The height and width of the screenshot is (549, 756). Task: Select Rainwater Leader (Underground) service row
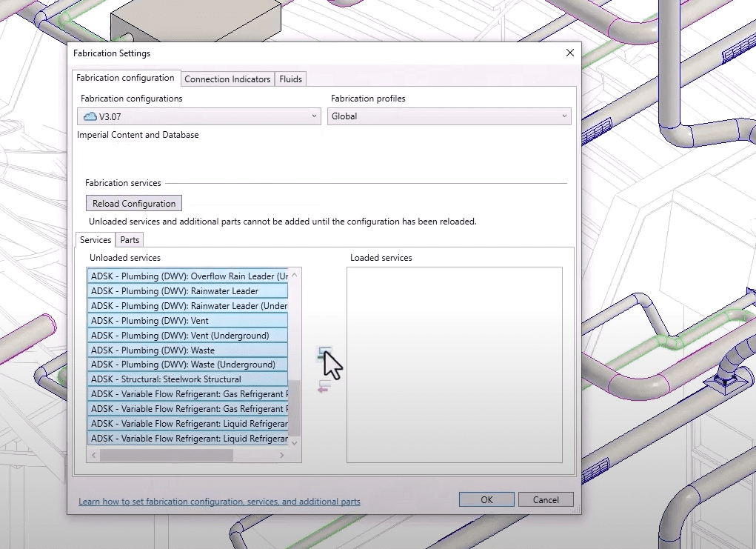coord(188,306)
